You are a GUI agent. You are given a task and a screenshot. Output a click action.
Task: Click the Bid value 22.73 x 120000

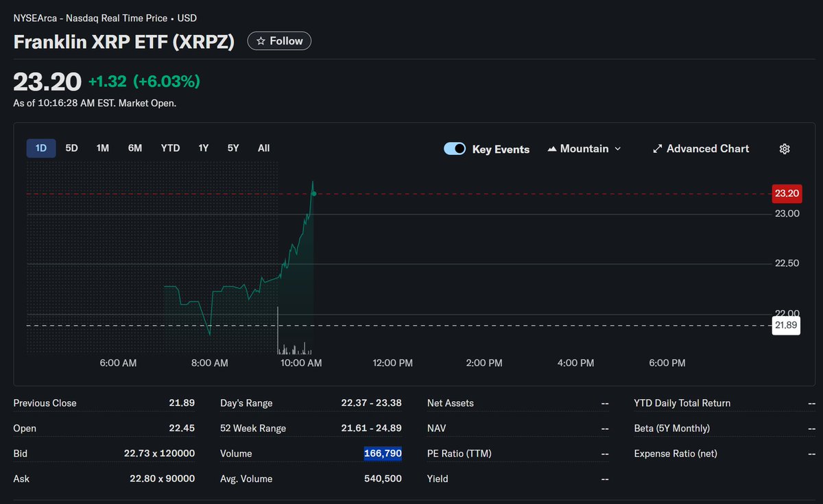tap(160, 454)
